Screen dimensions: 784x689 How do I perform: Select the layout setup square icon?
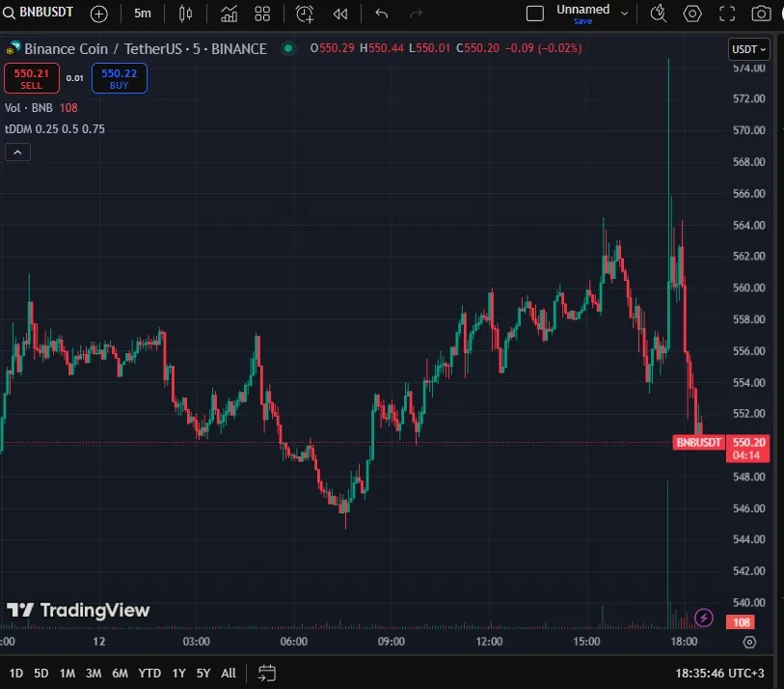pyautogui.click(x=535, y=14)
